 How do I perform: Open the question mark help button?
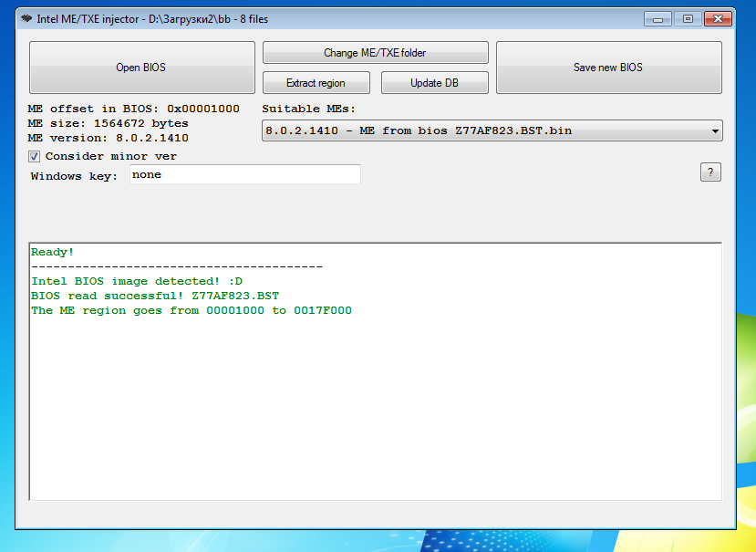click(710, 172)
